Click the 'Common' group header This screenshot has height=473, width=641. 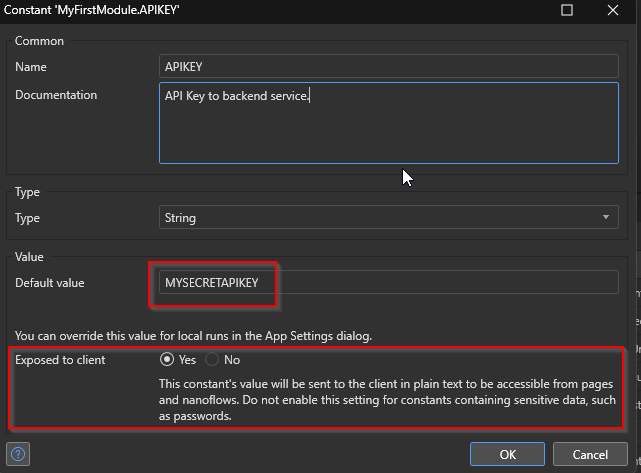tap(39, 41)
